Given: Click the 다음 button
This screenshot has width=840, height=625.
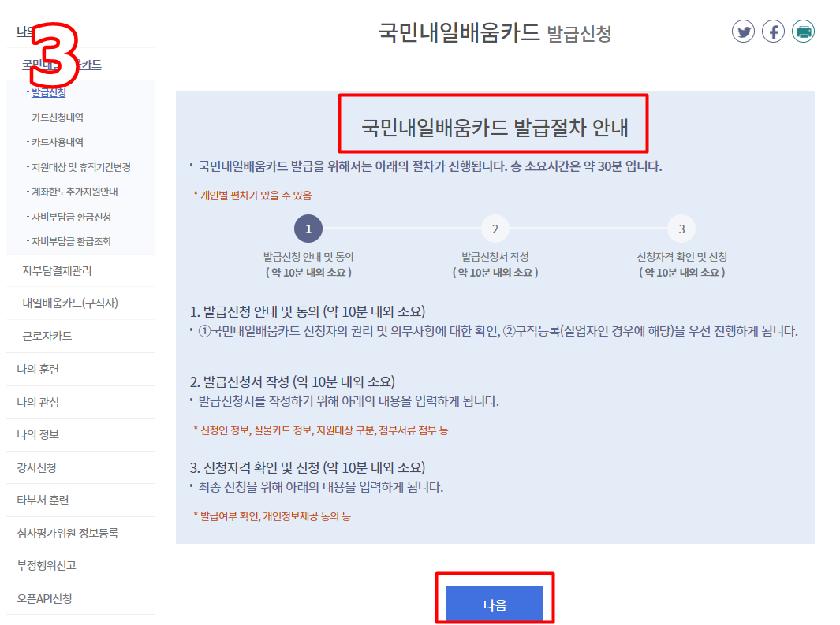Looking at the screenshot, I should (x=495, y=602).
